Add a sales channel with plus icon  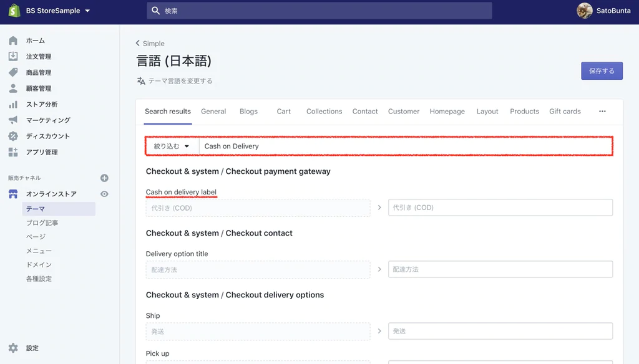[104, 178]
